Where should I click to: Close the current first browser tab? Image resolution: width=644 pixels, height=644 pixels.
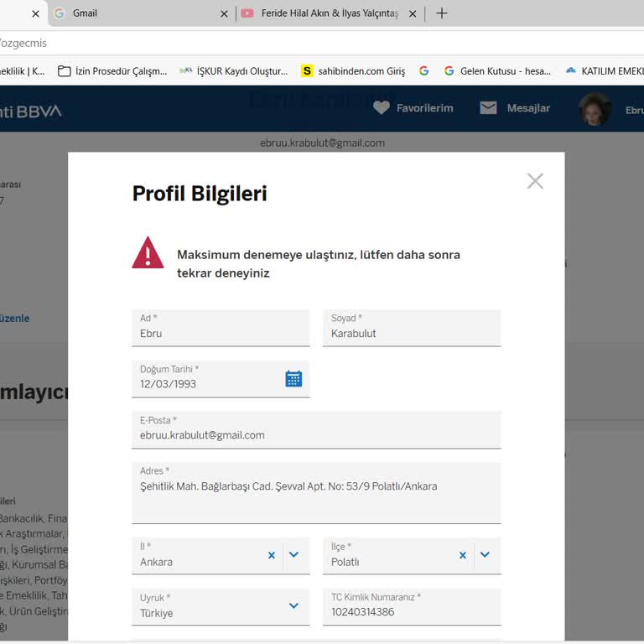pos(36,14)
